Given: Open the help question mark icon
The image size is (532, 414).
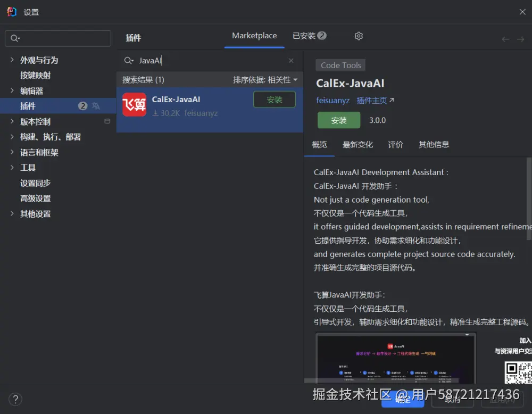Looking at the screenshot, I should coord(15,399).
